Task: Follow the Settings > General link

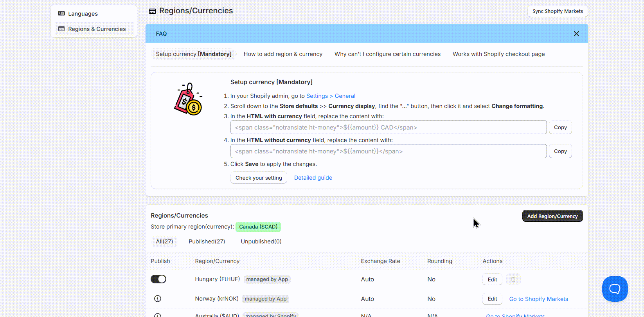Action: (331, 96)
